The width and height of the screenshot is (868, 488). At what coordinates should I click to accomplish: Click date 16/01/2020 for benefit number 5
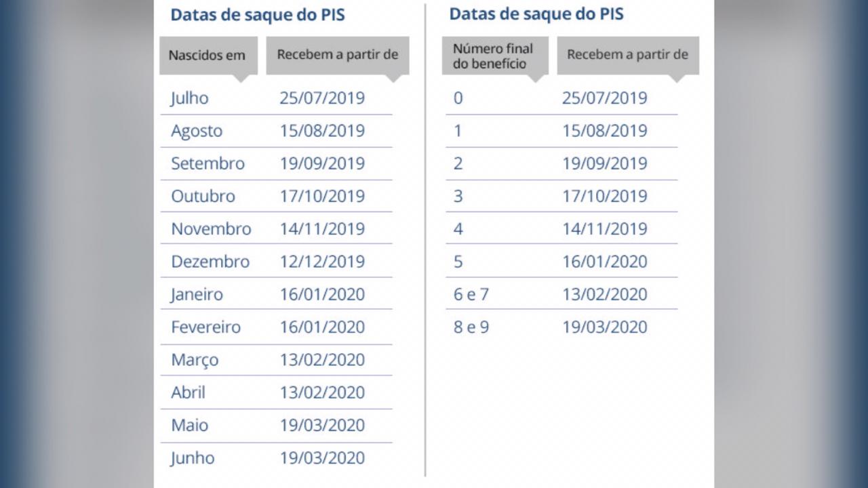tap(605, 262)
